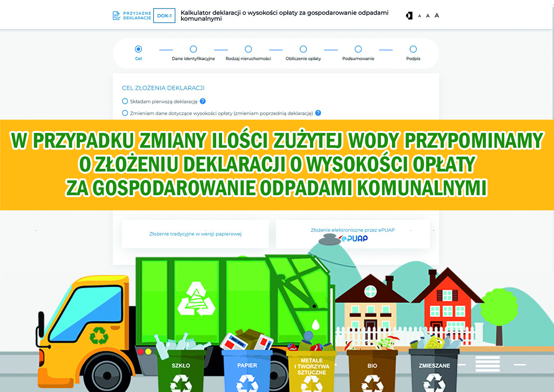
Task: Enable high contrast mode in the header
Action: tap(410, 15)
